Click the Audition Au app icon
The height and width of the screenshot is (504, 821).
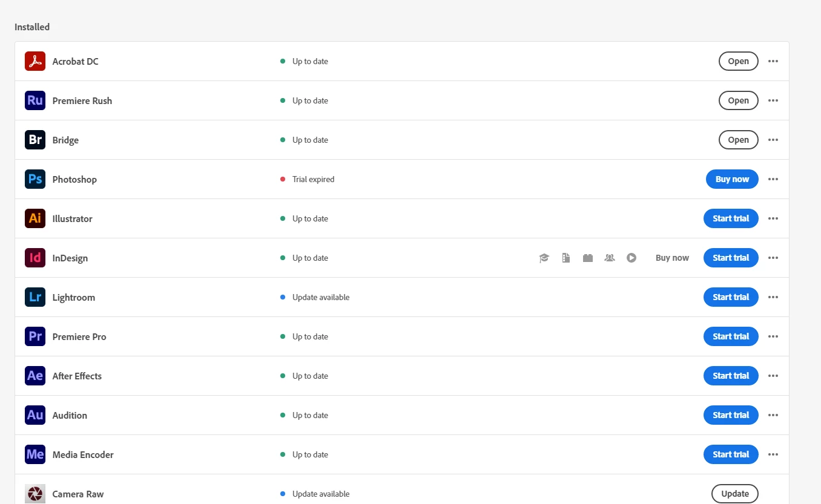click(35, 415)
